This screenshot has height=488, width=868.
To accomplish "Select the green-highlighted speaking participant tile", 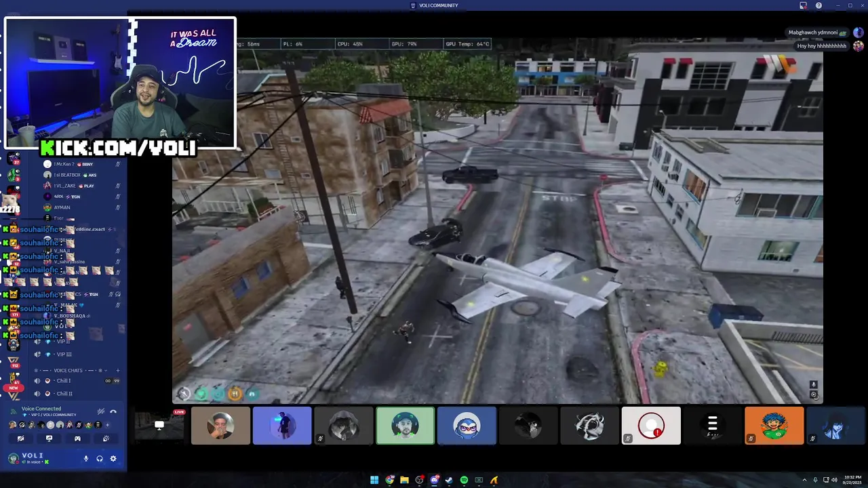I will click(405, 426).
